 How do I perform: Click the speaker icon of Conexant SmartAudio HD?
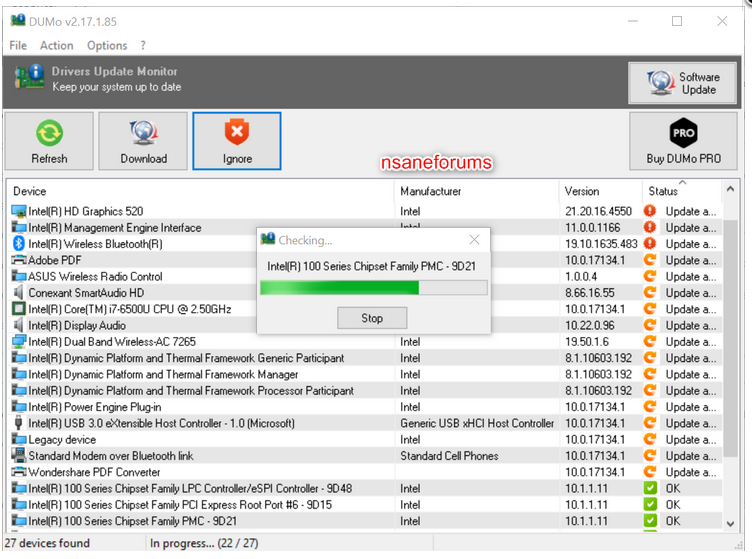(x=19, y=292)
